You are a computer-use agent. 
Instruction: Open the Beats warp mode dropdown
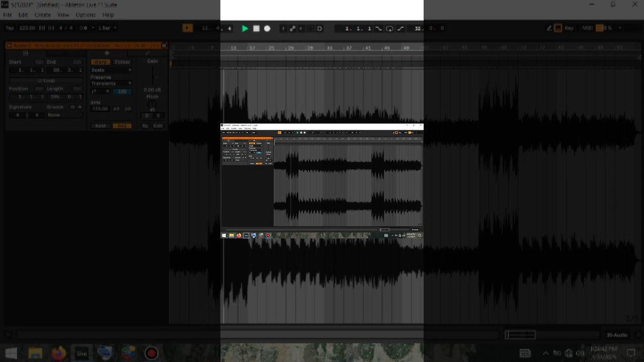pyautogui.click(x=111, y=70)
